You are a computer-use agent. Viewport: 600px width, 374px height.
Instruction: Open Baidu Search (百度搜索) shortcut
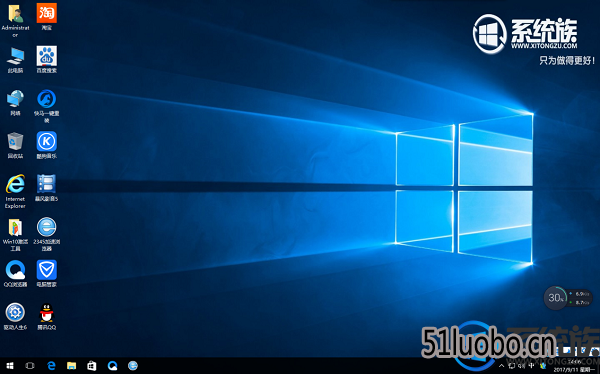tap(47, 60)
